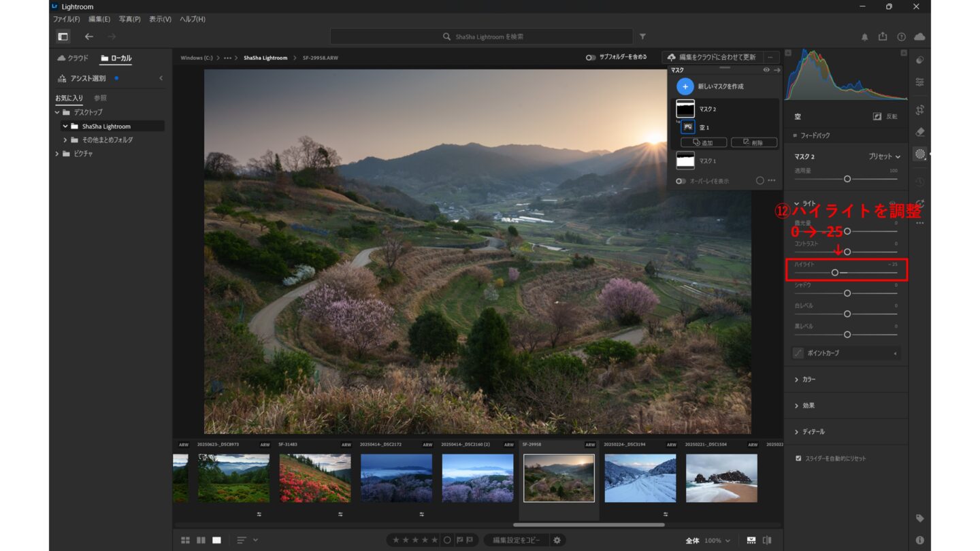The width and height of the screenshot is (980, 551).
Task: Go back with the left arrow icon
Action: click(89, 37)
